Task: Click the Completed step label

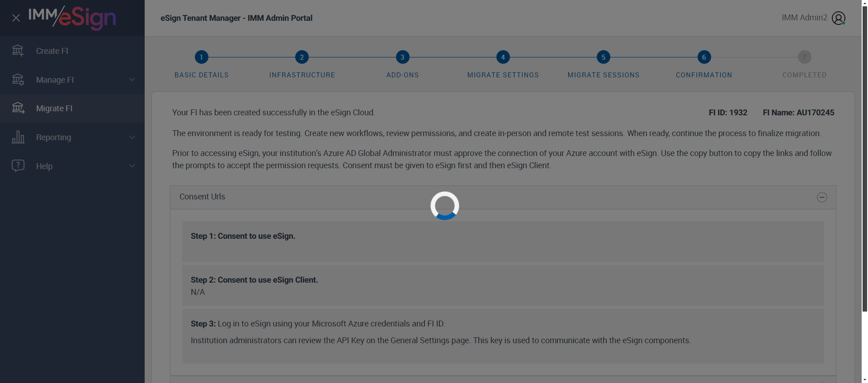Action: [x=804, y=75]
